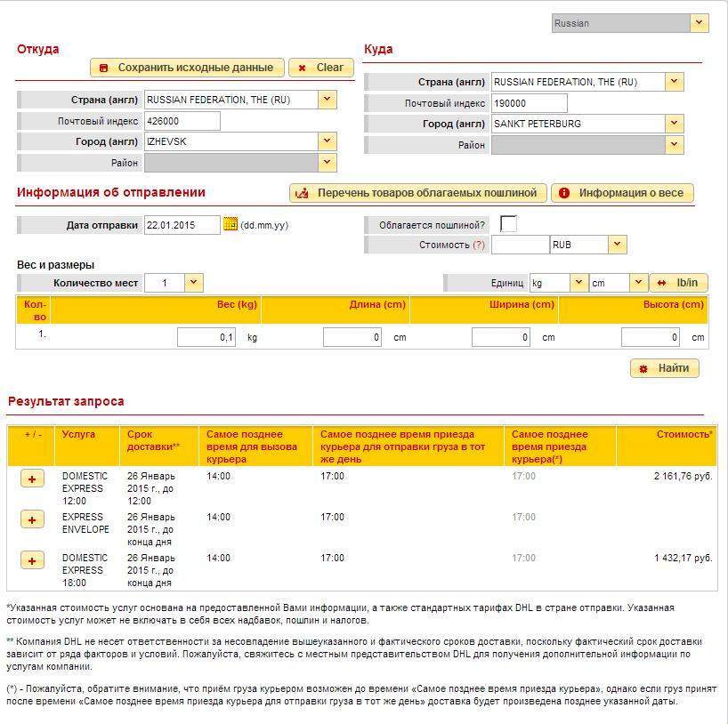This screenshot has width=728, height=724.
Task: Click the origin postal code field
Action: tap(182, 121)
